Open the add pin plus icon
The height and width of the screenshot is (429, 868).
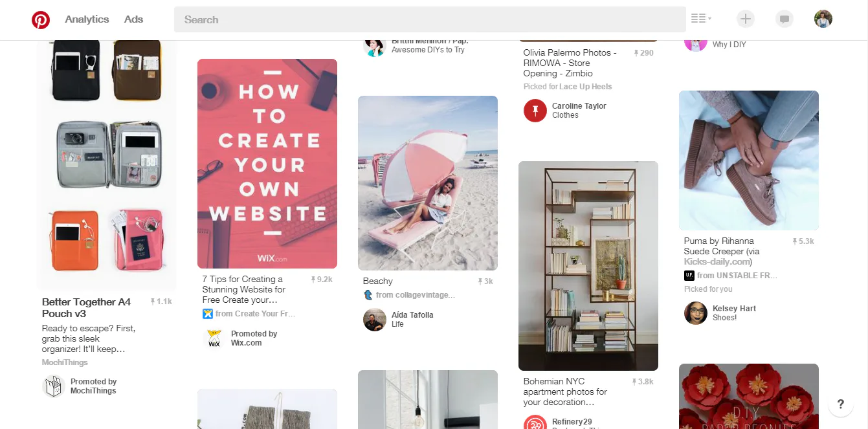(x=746, y=19)
